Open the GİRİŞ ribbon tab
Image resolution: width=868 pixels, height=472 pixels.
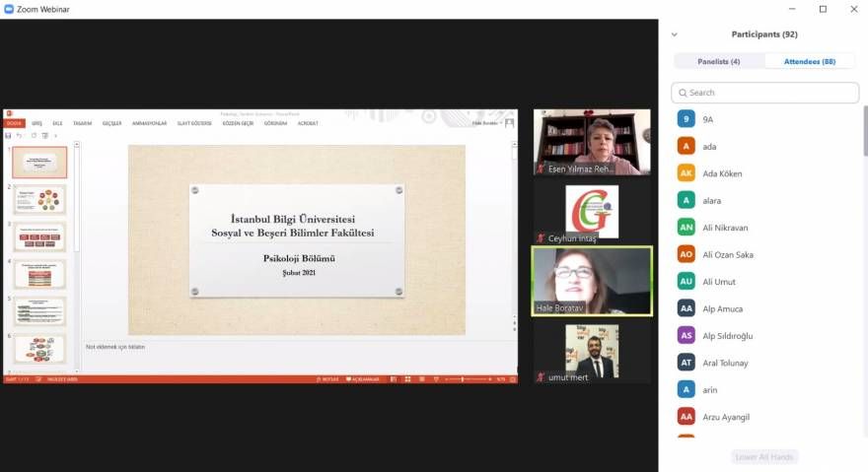(36, 123)
